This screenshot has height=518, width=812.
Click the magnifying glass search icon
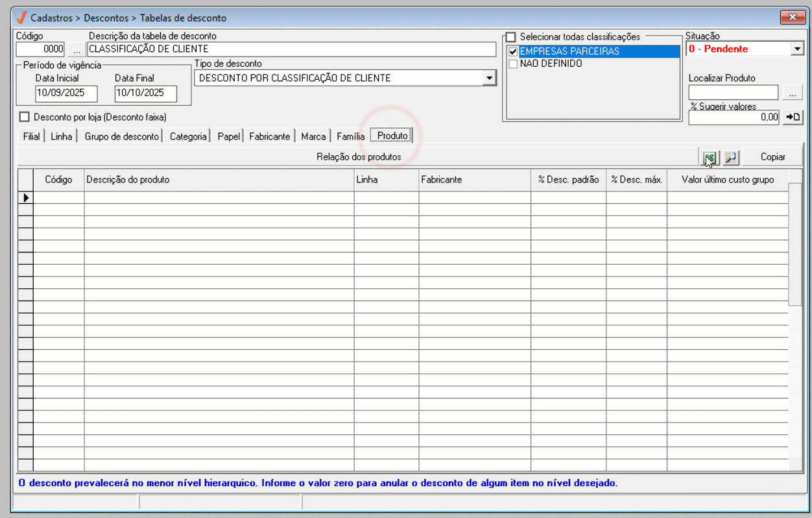731,157
